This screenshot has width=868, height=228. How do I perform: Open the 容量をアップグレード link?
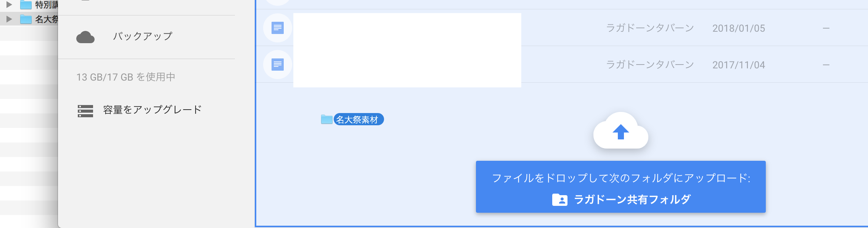(x=152, y=110)
